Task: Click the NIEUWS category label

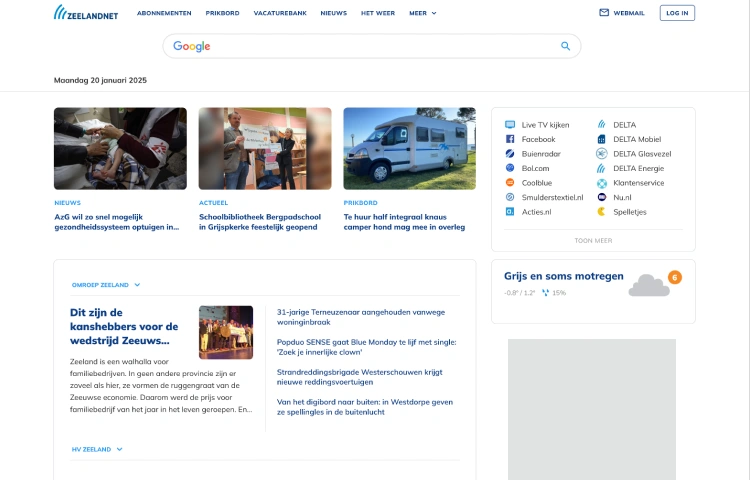Action: coord(67,203)
